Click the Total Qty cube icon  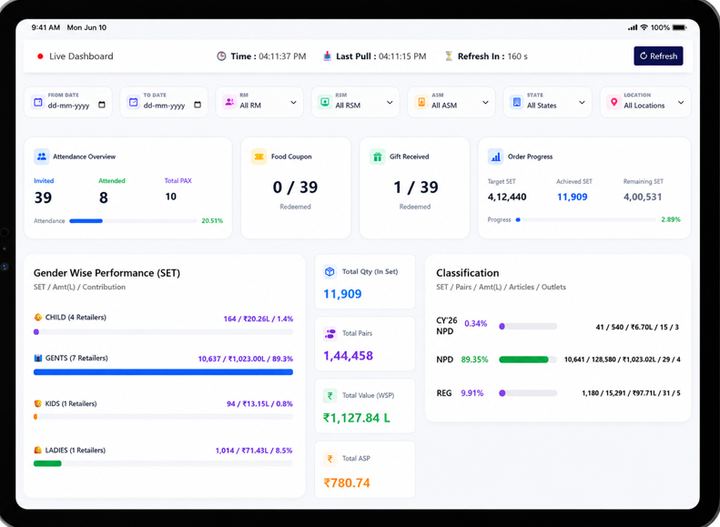[330, 271]
